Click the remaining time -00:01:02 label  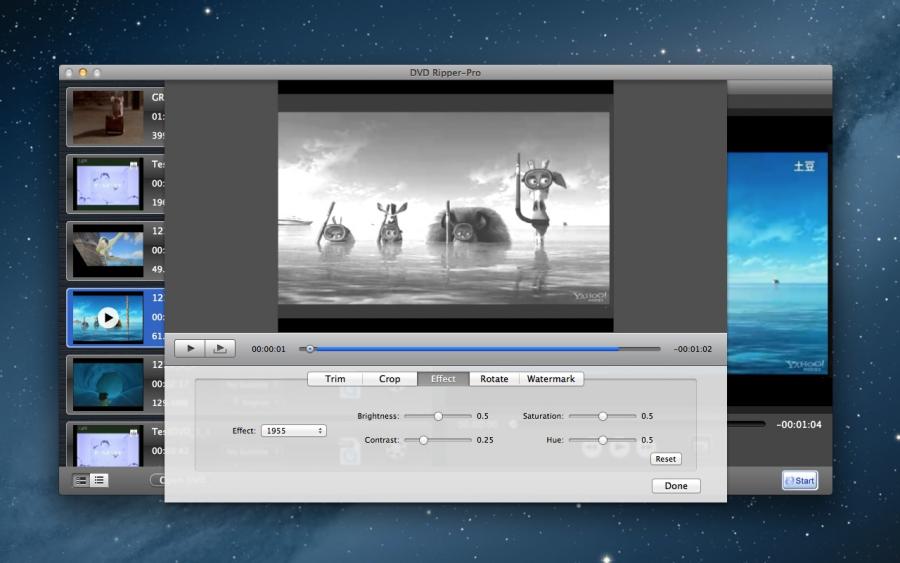click(693, 349)
